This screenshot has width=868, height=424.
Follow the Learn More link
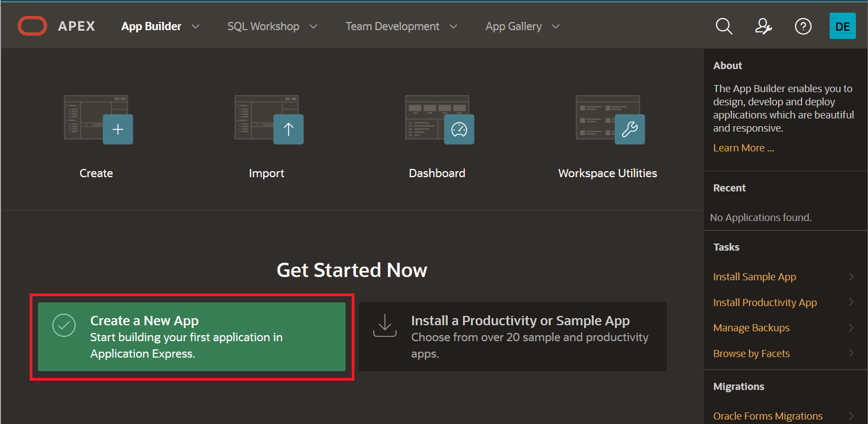coord(743,148)
